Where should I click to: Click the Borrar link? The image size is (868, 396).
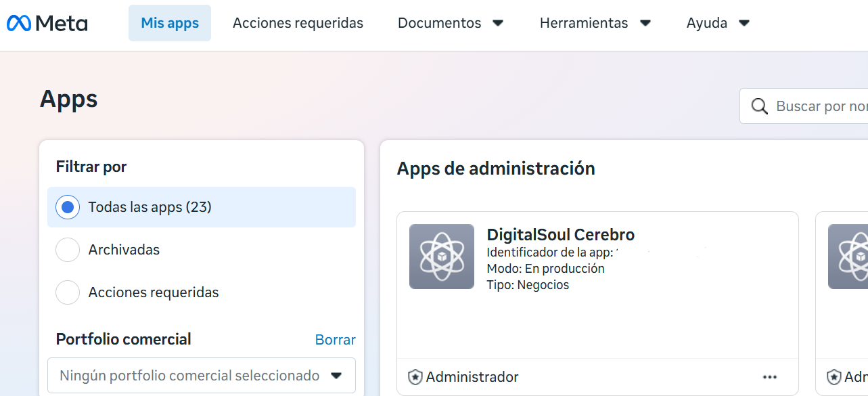point(336,340)
